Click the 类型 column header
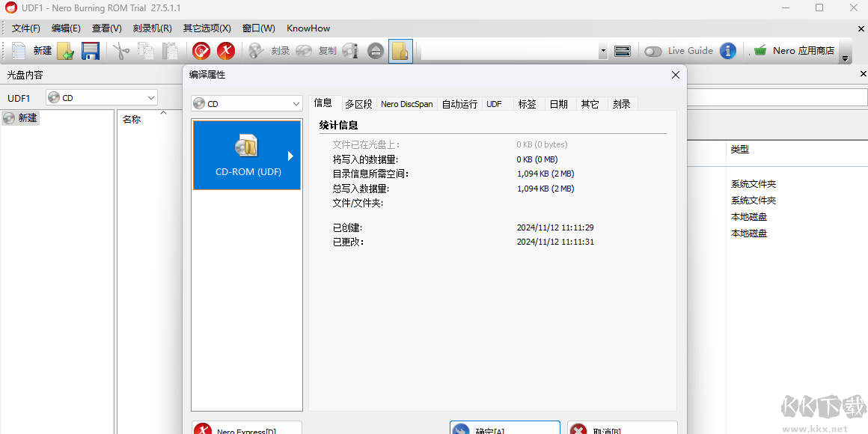 click(740, 150)
